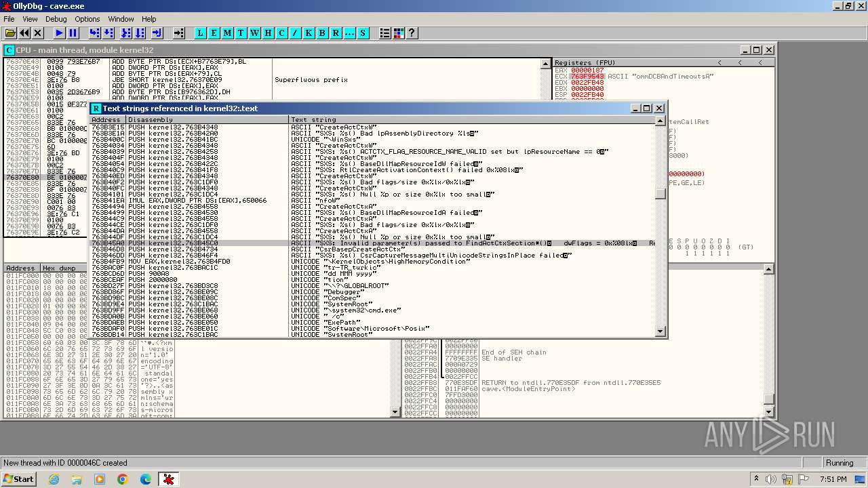Sort references by the Address column header
The image size is (868, 488).
[x=108, y=119]
